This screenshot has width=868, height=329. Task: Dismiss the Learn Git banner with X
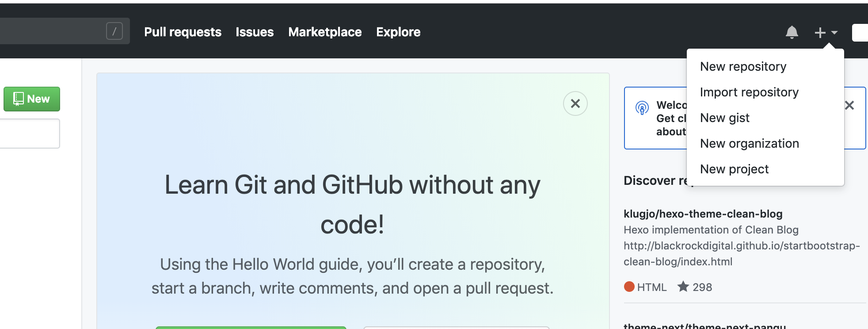575,103
